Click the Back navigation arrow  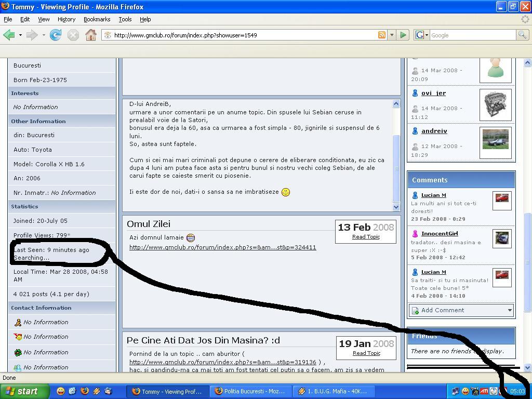[9, 35]
